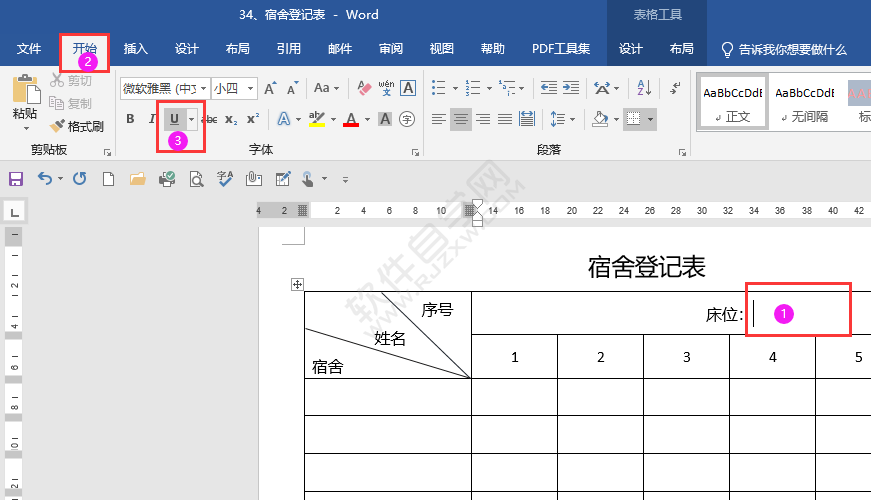The width and height of the screenshot is (871, 500).
Task: Click the table move handle icon
Action: (297, 284)
